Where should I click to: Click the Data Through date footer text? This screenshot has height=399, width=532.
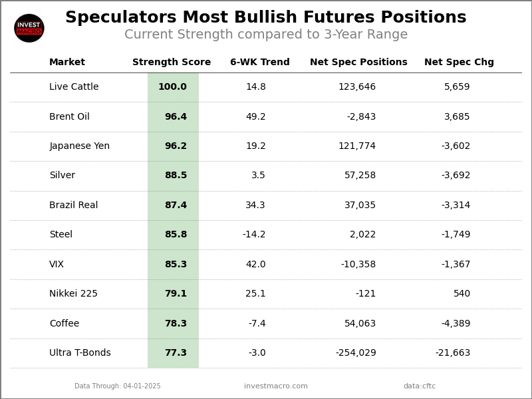pyautogui.click(x=118, y=386)
